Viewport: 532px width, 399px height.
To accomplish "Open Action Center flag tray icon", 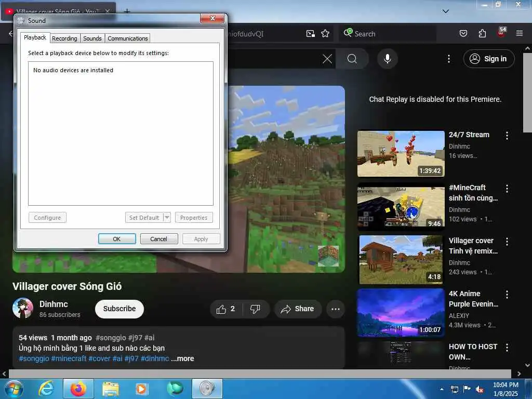I will 467,389.
